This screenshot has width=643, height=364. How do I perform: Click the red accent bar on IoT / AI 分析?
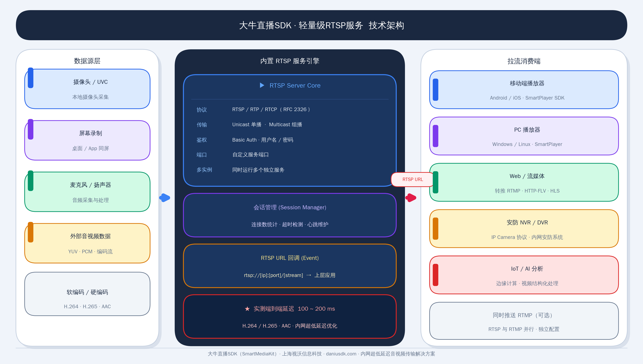435,275
